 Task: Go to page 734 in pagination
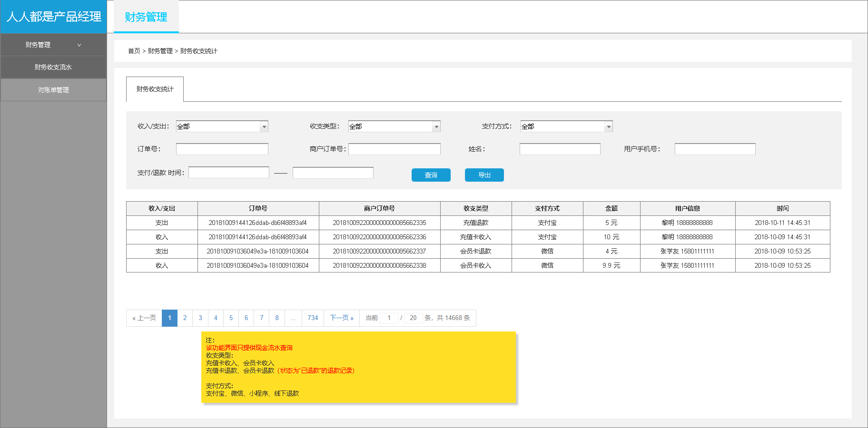tap(313, 318)
